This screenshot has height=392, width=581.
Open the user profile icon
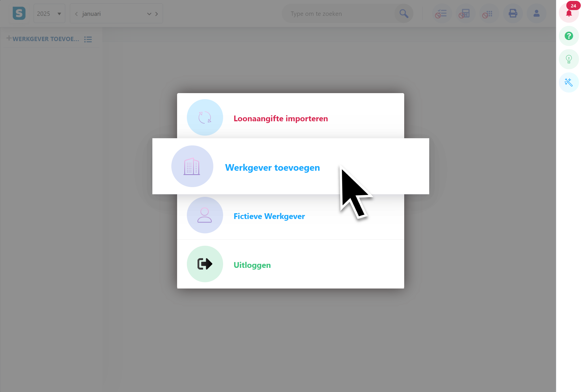click(536, 14)
